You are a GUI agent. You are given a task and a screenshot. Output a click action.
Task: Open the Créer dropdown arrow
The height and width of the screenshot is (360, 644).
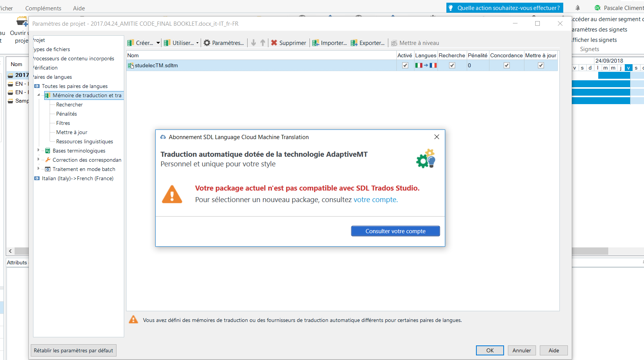click(x=158, y=43)
